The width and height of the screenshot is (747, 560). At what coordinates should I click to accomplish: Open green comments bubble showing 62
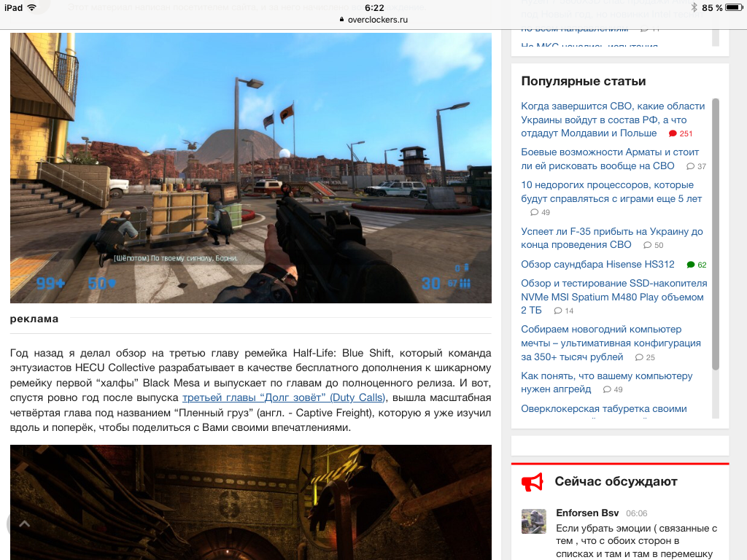click(x=697, y=265)
